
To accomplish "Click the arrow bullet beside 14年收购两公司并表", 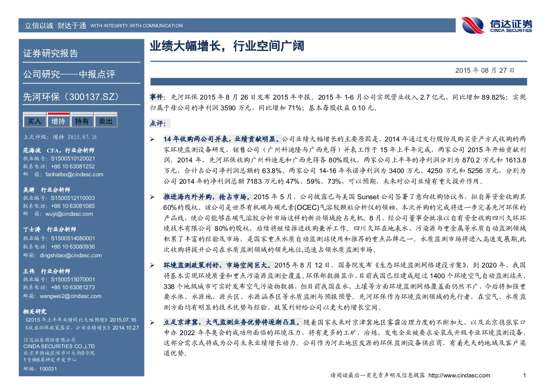I will [x=152, y=139].
